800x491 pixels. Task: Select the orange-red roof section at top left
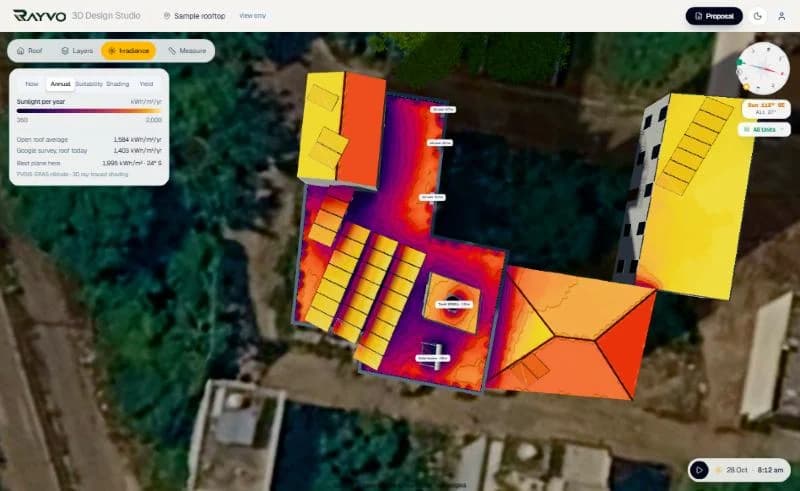[361, 130]
